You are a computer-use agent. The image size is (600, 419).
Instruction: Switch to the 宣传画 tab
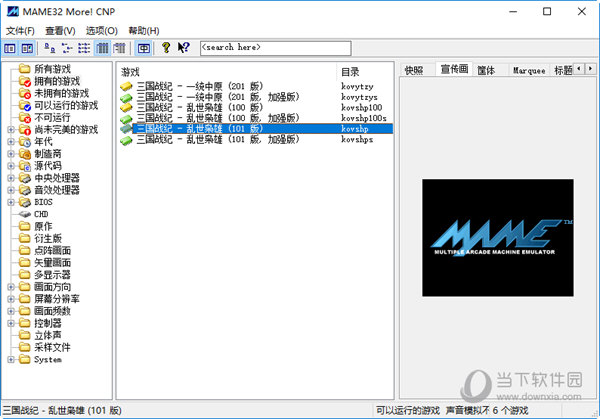[x=454, y=69]
